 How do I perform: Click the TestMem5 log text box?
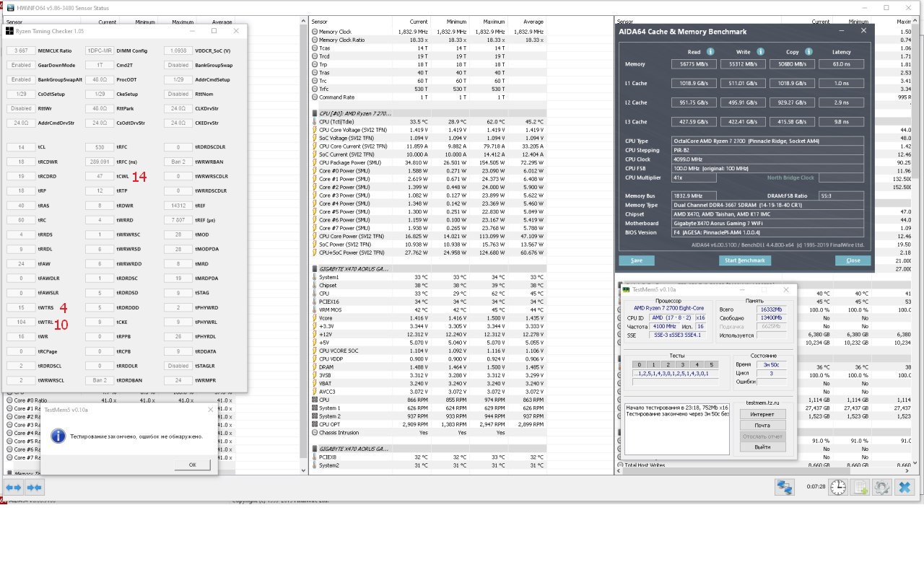tap(679, 429)
